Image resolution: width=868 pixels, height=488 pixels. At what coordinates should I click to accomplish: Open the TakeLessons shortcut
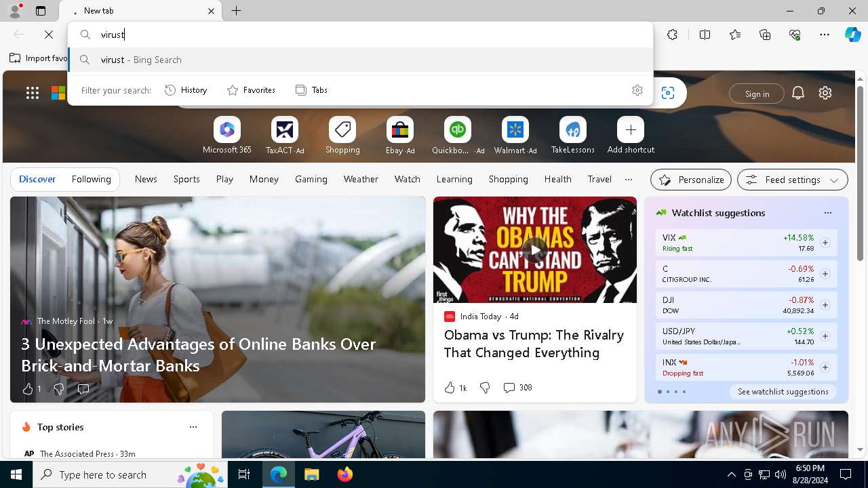tap(573, 136)
